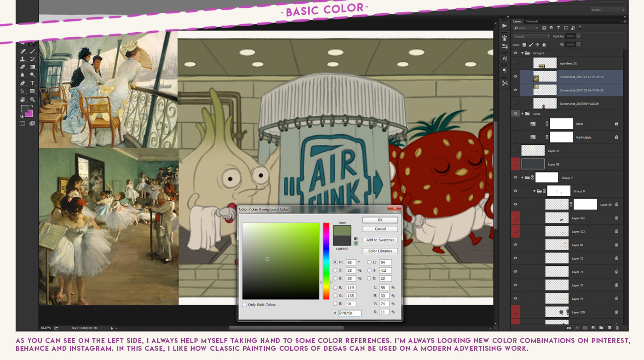
Task: Select the Path Selection arrow tool
Action: 23,91
